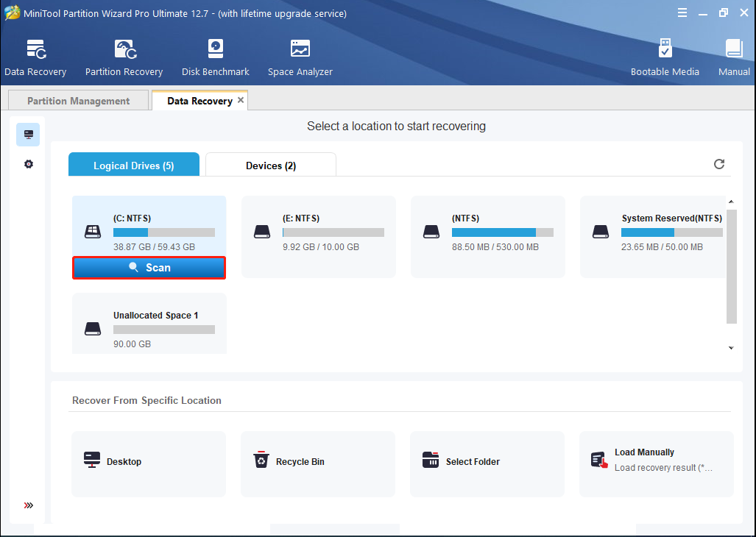The height and width of the screenshot is (537, 756).
Task: Close the Data Recovery tab
Action: click(241, 100)
